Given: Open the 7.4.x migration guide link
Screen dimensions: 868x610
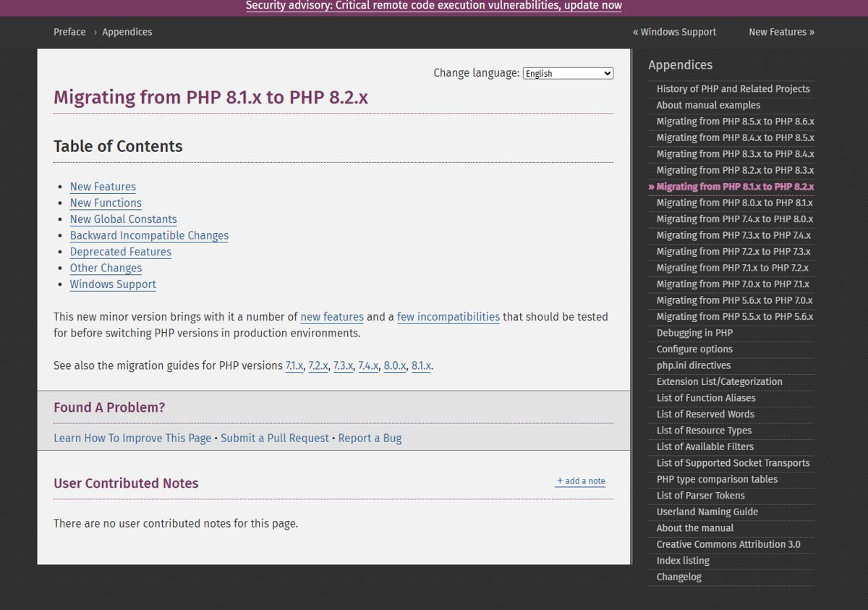Looking at the screenshot, I should point(368,365).
